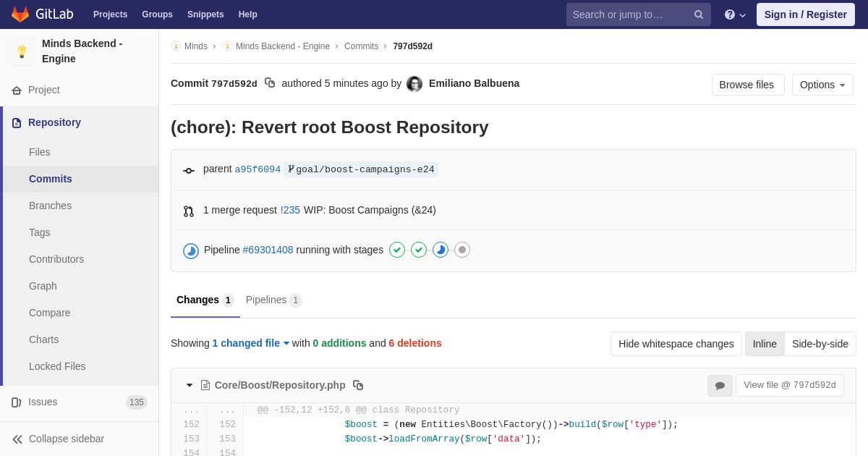Click the search magnifier icon
Viewport: 868px width, 456px height.
(x=699, y=14)
